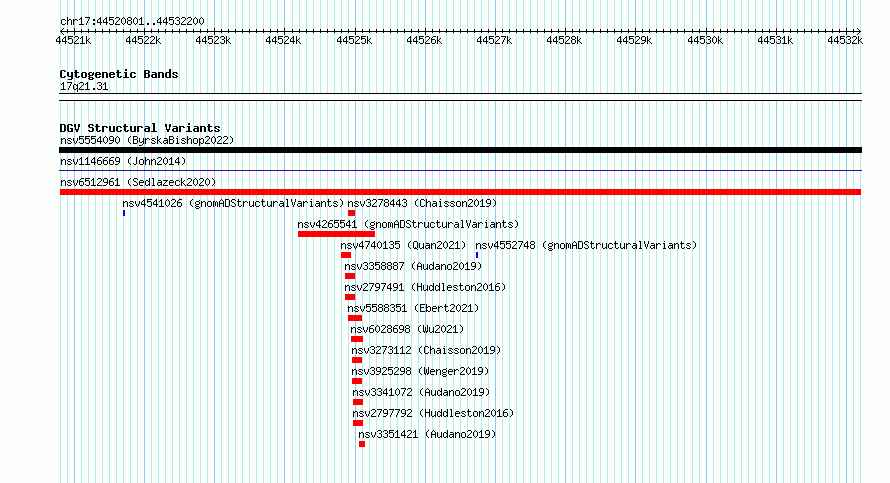Click nsv2797792 (Huddleston2016) label

433,413
